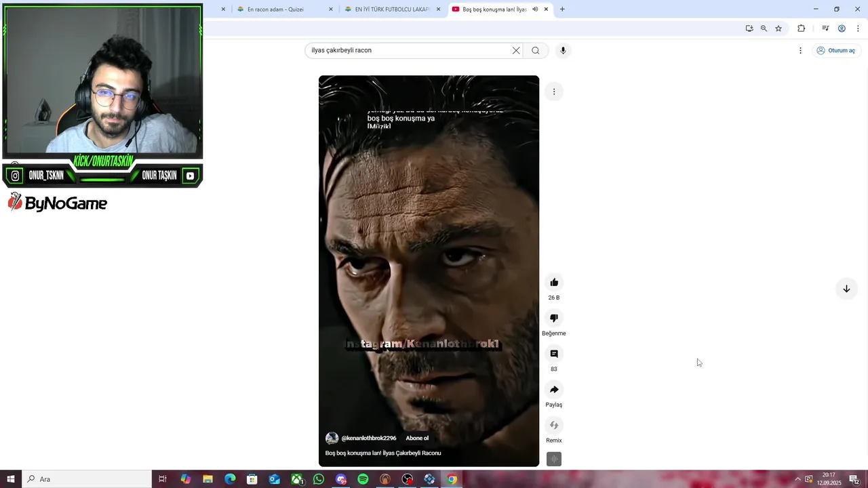Open OBS Studio from taskbar
The image size is (868, 488).
pos(407,479)
